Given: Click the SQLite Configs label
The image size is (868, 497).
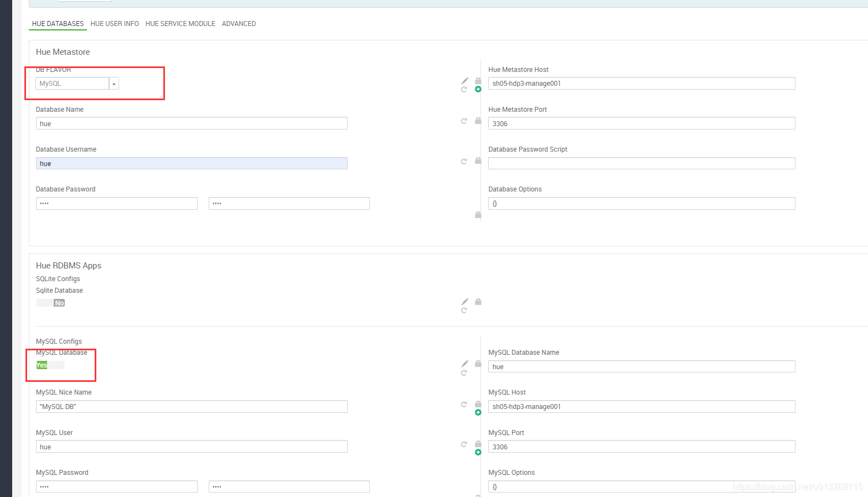Looking at the screenshot, I should pos(58,279).
